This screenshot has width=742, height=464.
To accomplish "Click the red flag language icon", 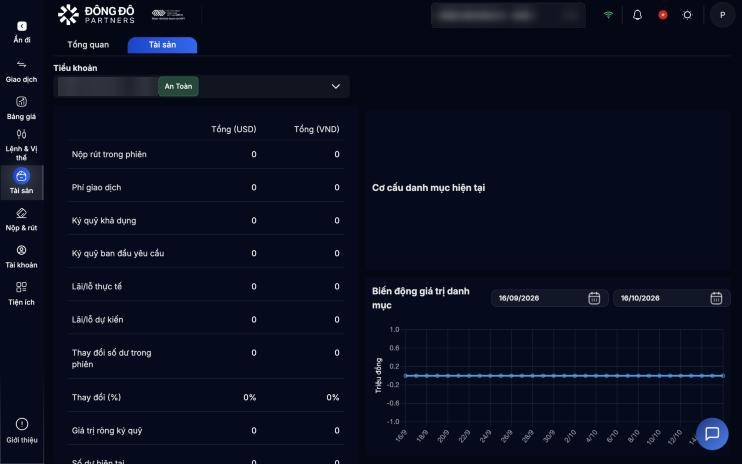I will [x=662, y=15].
